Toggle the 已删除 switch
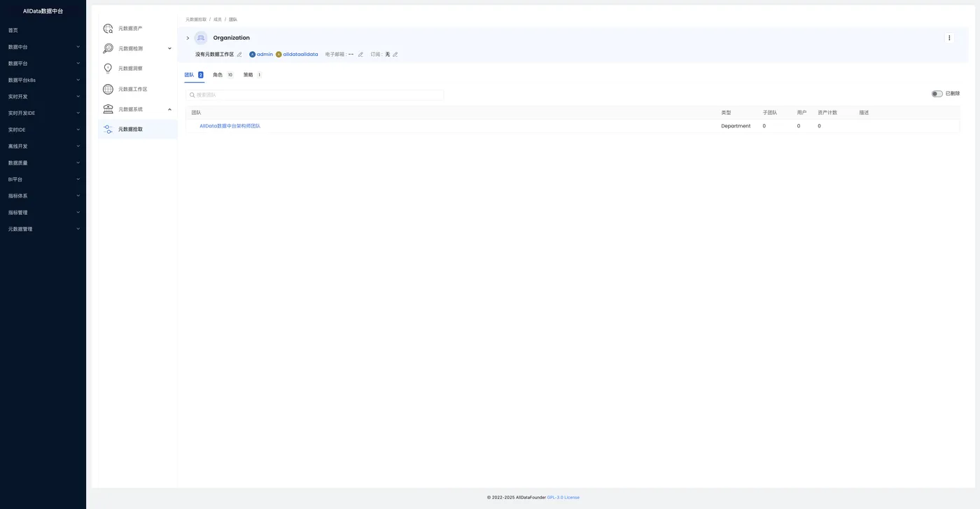980x509 pixels. 937,94
